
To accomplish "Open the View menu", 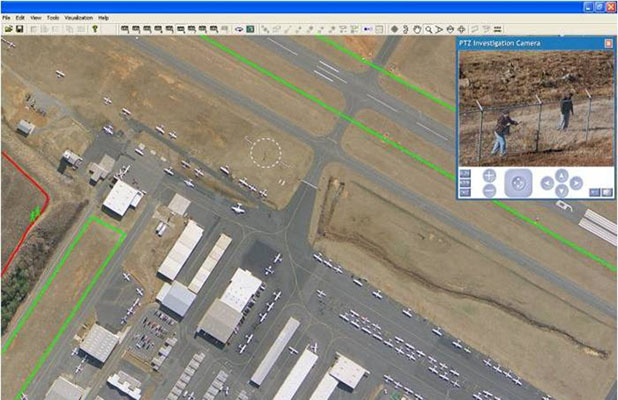I will pos(36,18).
